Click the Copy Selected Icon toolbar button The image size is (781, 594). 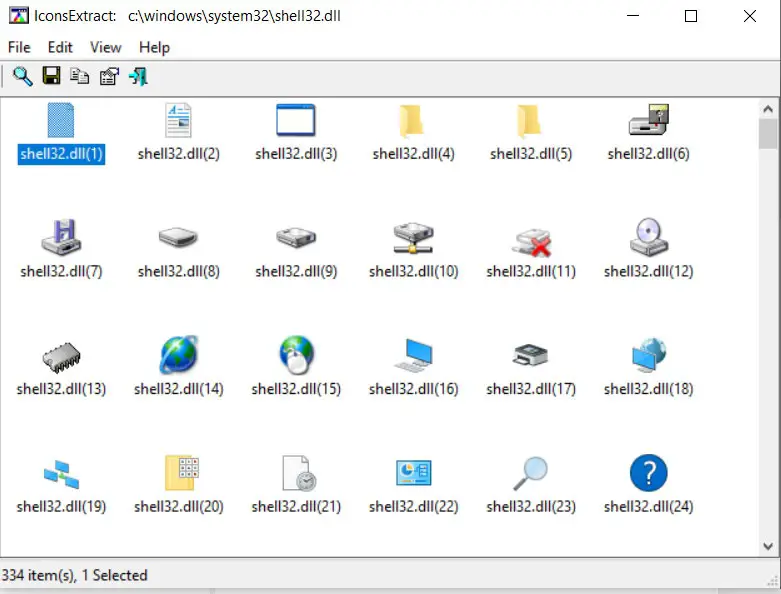point(80,76)
